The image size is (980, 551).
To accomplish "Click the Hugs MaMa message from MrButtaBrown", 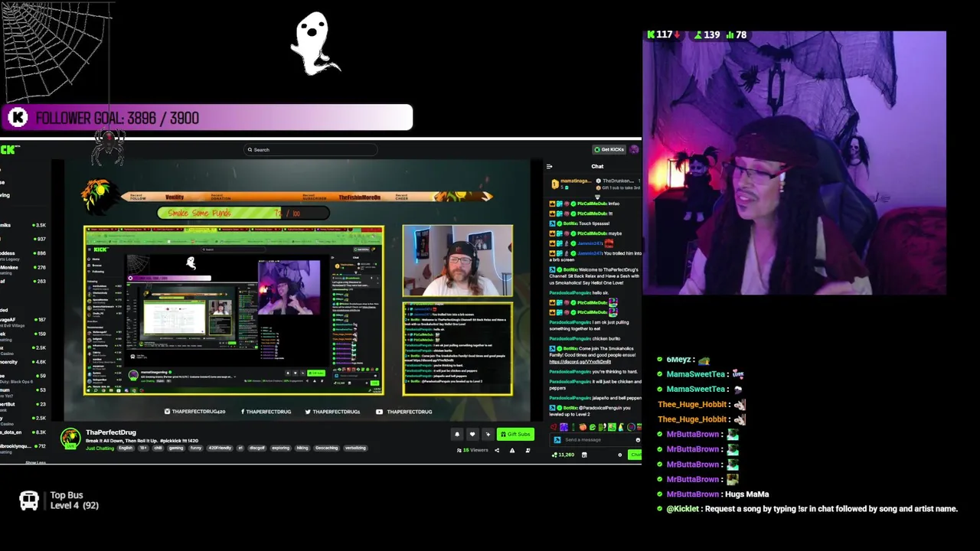I will [746, 494].
